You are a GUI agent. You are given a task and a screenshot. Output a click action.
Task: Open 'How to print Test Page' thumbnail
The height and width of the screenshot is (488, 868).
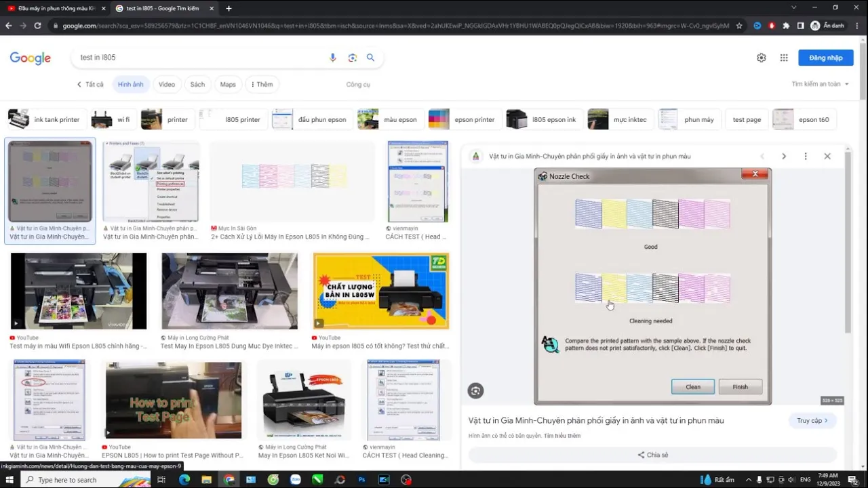coord(174,400)
